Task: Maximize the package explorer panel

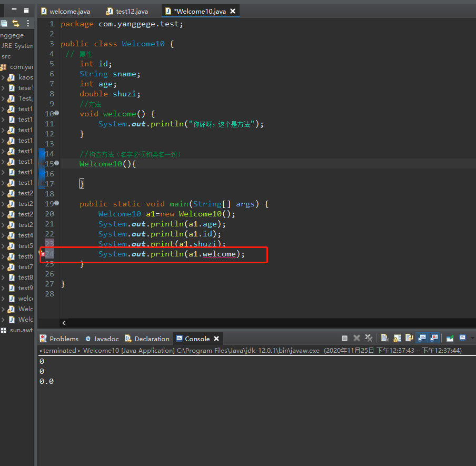Action: click(26, 11)
